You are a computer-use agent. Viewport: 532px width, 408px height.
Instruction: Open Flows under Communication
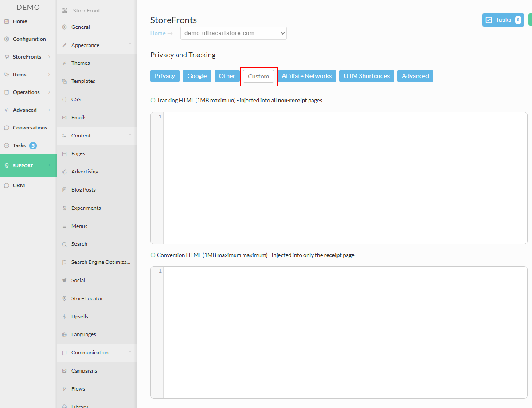pos(78,389)
